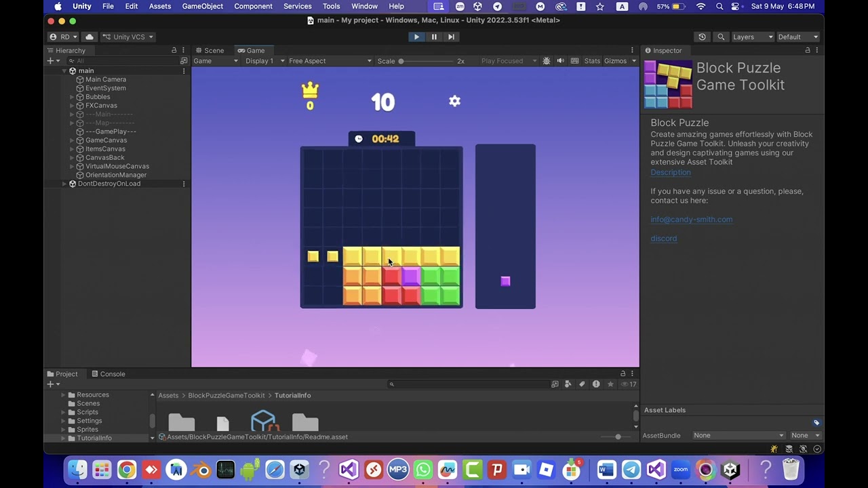The width and height of the screenshot is (868, 488).
Task: Toggle the Hierarchy panel lock icon
Action: 174,50
